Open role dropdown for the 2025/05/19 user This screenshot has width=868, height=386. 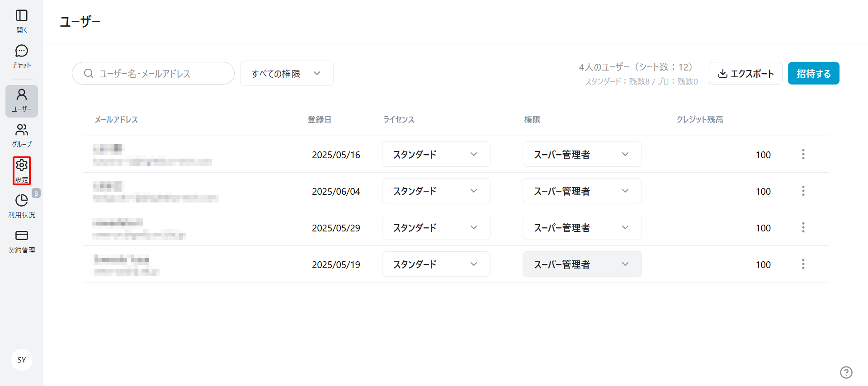tap(582, 264)
